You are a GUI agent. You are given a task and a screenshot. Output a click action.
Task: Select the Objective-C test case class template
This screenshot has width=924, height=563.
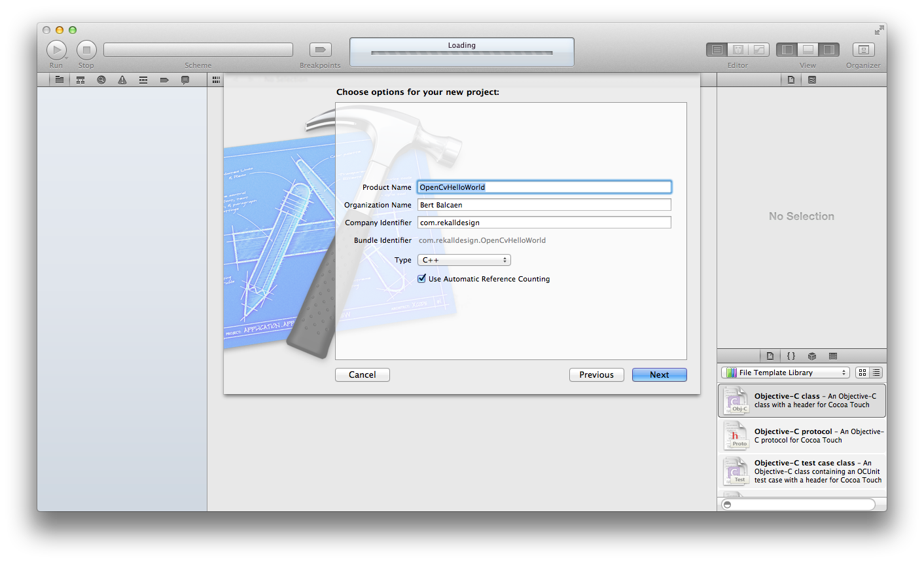coord(802,471)
